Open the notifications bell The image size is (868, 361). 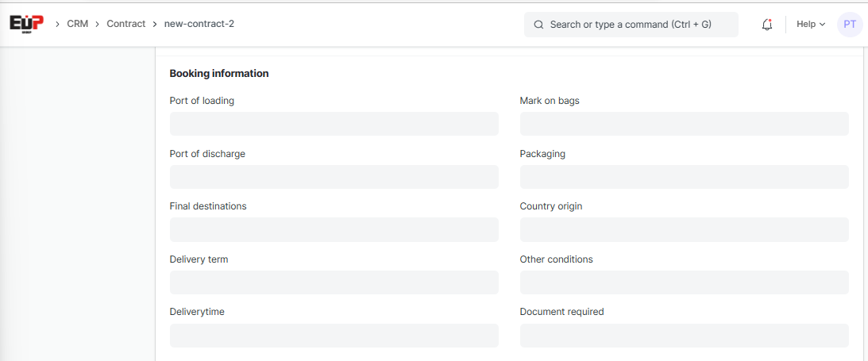pyautogui.click(x=766, y=25)
